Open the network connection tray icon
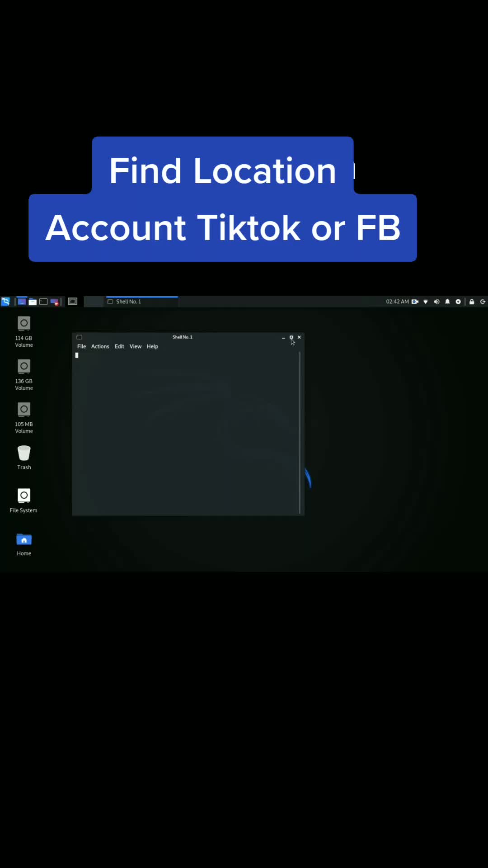 tap(426, 302)
